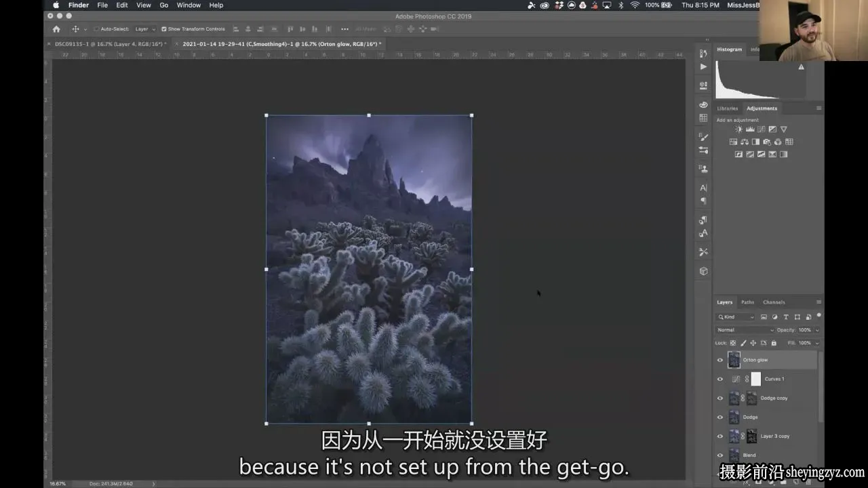This screenshot has height=488, width=868.
Task: Add a Vibrance adjustment
Action: click(784, 129)
